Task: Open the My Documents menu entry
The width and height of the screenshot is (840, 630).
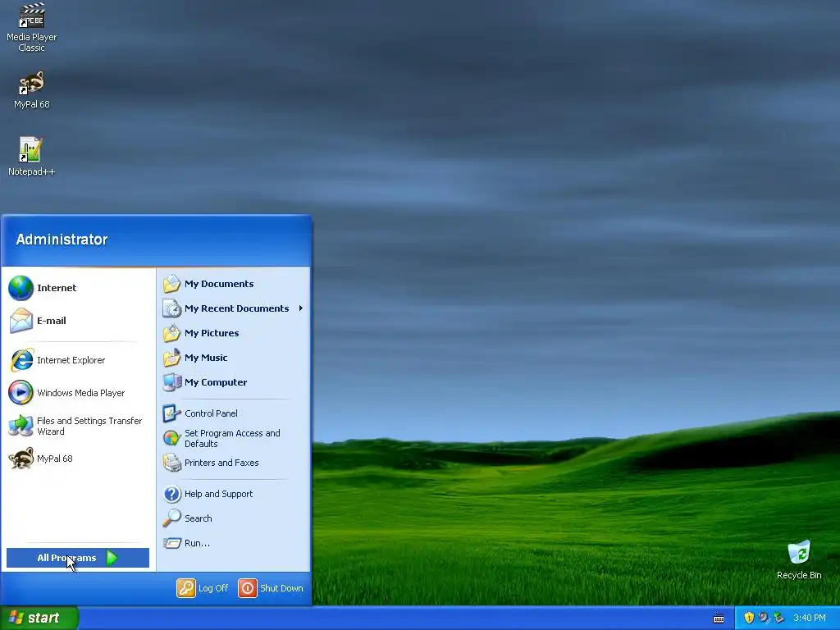Action: pyautogui.click(x=233, y=283)
